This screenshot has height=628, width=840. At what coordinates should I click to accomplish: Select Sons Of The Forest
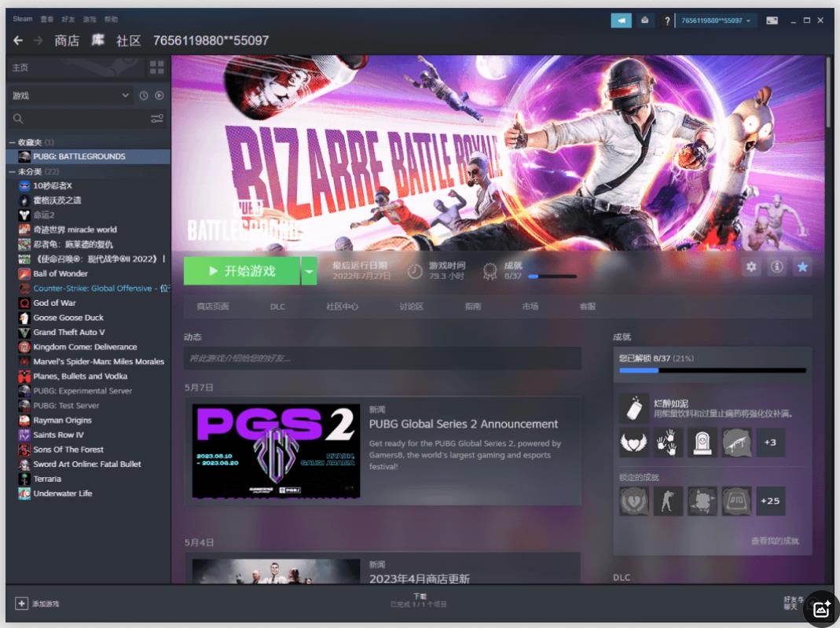click(x=88, y=450)
